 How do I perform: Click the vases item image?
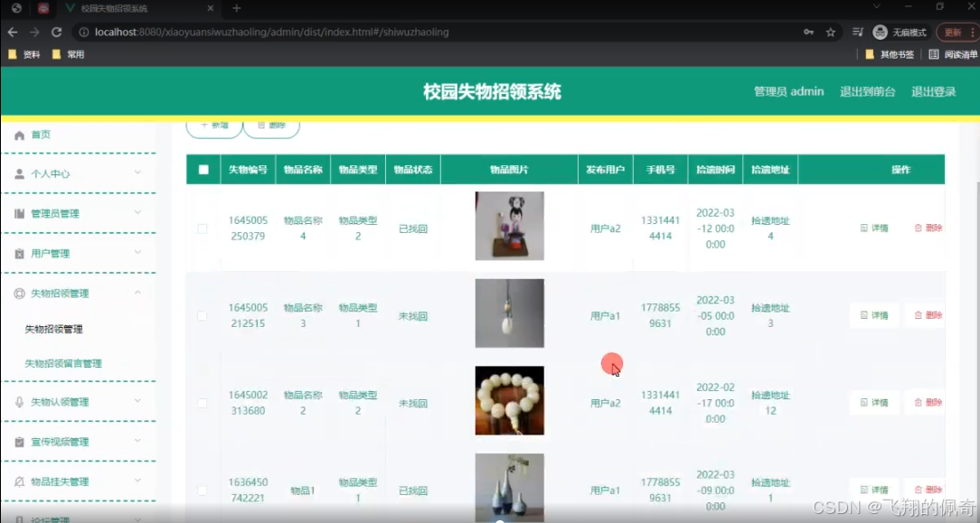pyautogui.click(x=509, y=488)
